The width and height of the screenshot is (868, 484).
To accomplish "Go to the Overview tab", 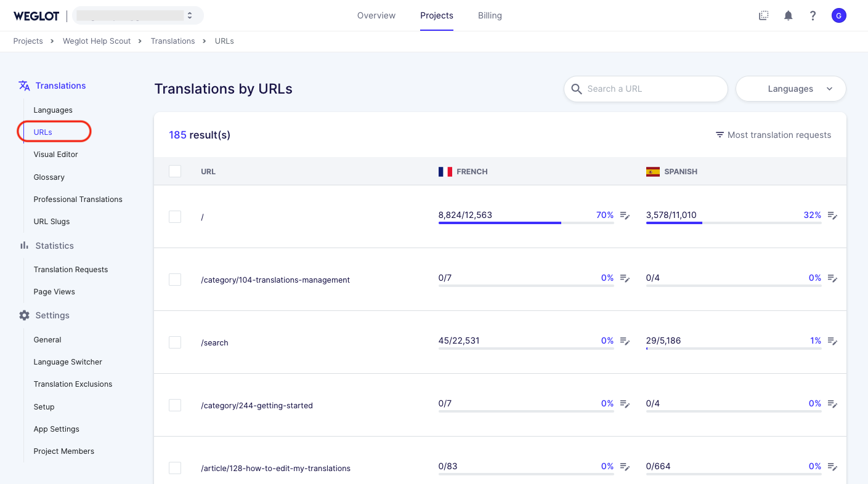I will [376, 15].
